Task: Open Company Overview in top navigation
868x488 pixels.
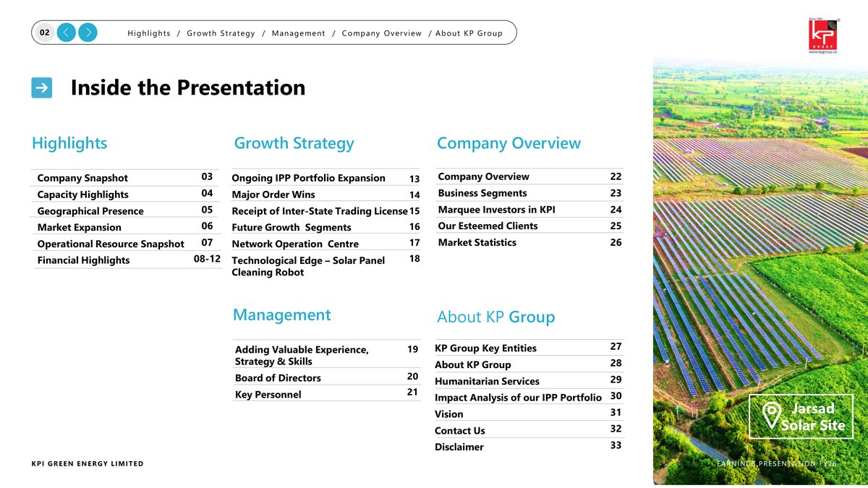Action: (x=382, y=33)
